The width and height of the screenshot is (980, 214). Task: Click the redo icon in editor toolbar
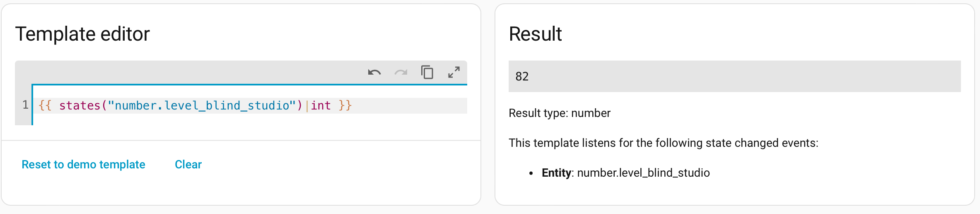point(401,73)
